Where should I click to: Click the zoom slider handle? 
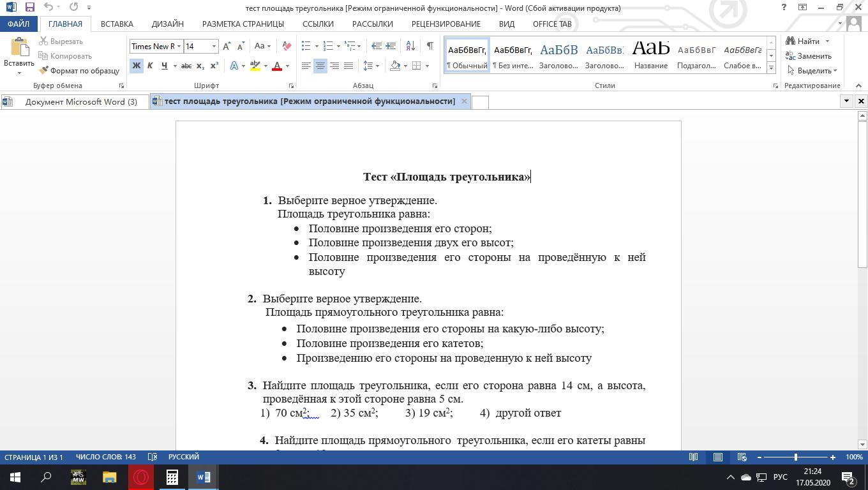pyautogui.click(x=796, y=457)
